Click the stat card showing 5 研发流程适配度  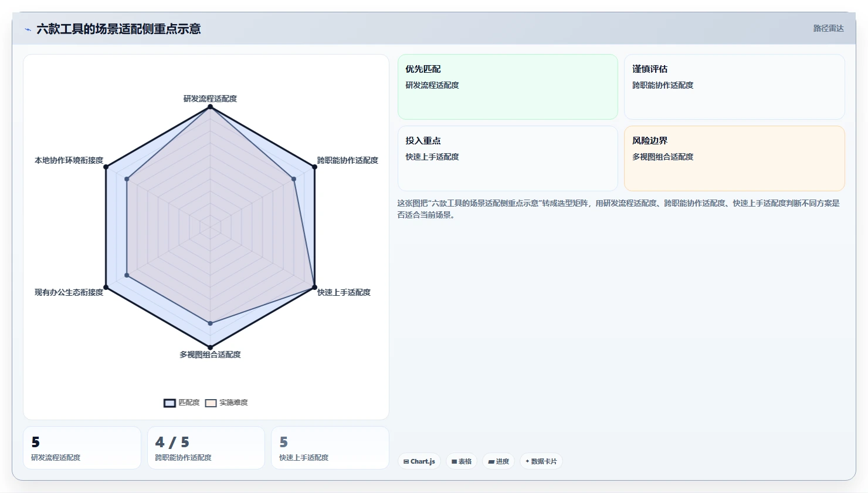[82, 448]
